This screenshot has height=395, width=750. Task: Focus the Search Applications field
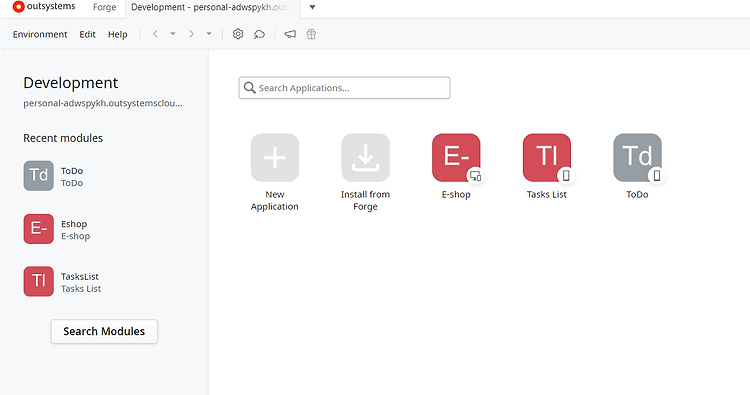pos(344,88)
